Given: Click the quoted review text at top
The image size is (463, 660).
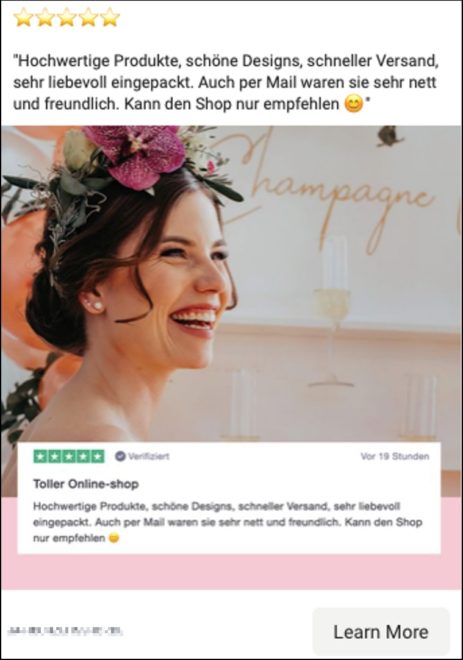Looking at the screenshot, I should click(226, 82).
